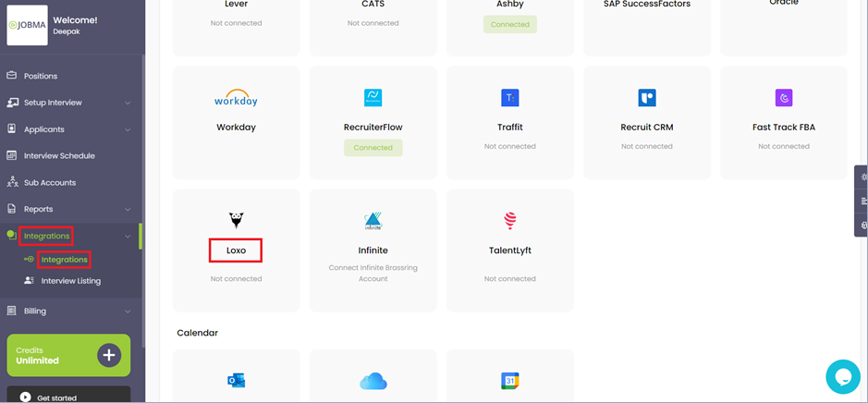Click the Loxo Not connected status
The image size is (868, 403).
point(237,278)
